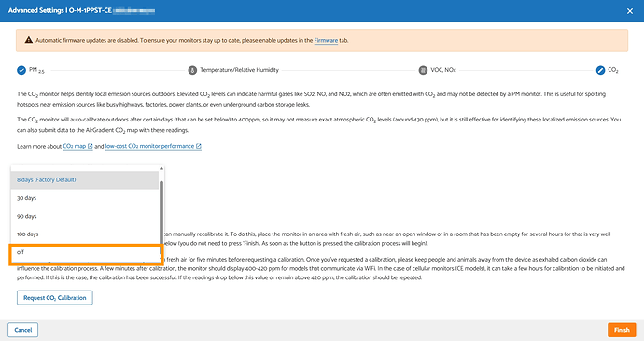Image resolution: width=644 pixels, height=341 pixels.
Task: Go to the PM 2.5 step checkmark icon
Action: (x=21, y=70)
